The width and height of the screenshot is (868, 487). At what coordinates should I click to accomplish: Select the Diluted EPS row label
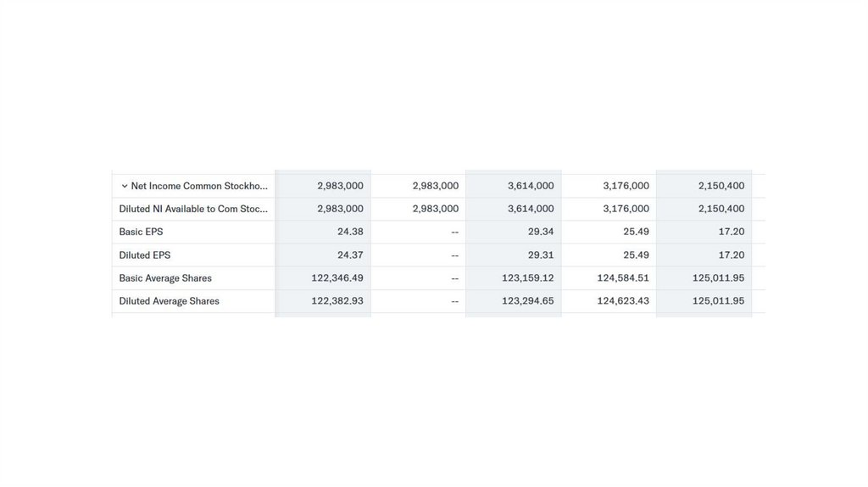coord(145,255)
